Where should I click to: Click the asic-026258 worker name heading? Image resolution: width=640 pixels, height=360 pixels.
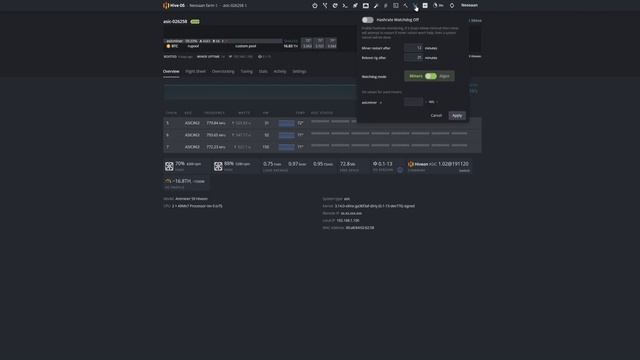(175, 21)
